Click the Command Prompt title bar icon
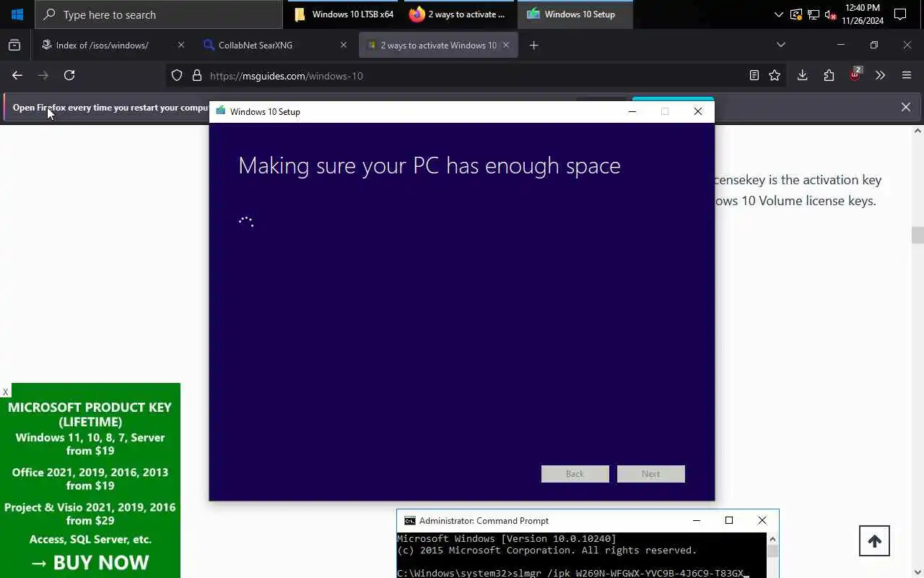This screenshot has height=578, width=924. point(410,521)
